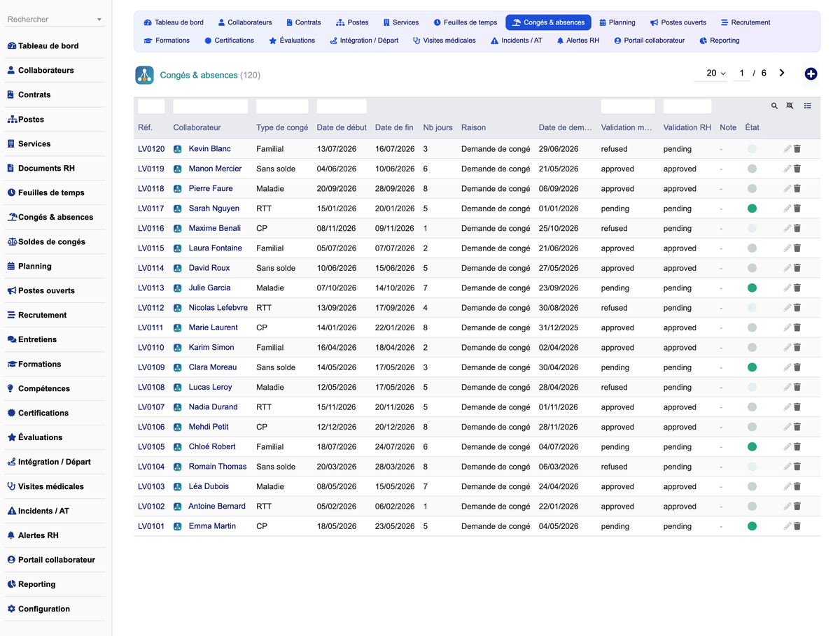Open collaborator Nicolas Lefebvre
840x636 pixels.
pyautogui.click(x=218, y=308)
